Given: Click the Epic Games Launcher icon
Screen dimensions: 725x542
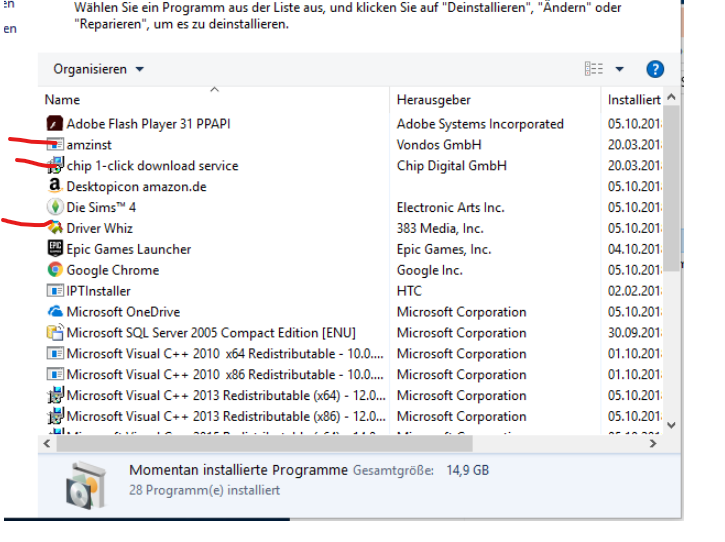Looking at the screenshot, I should coord(55,248).
